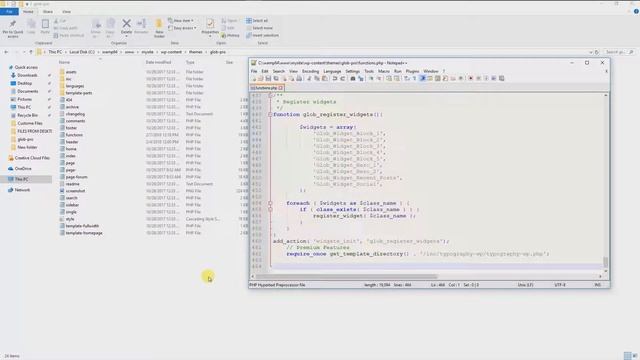
Task: Click the Save icon in Notepad++ toolbar
Action: click(x=268, y=78)
